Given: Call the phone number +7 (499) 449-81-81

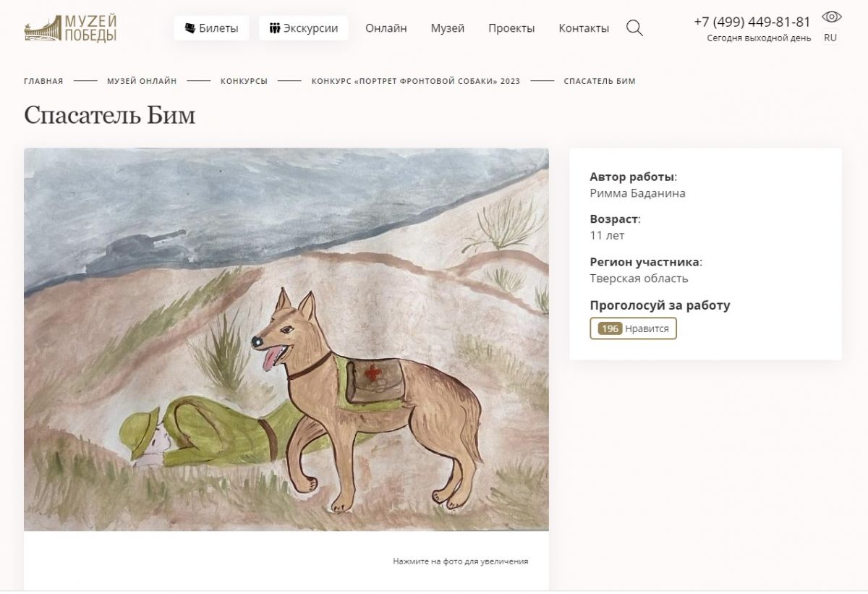Looking at the screenshot, I should point(752,22).
